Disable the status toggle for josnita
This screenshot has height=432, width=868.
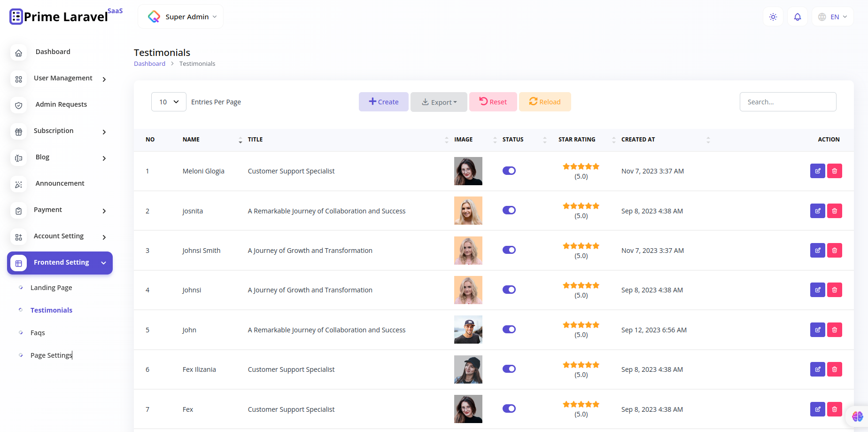(509, 210)
